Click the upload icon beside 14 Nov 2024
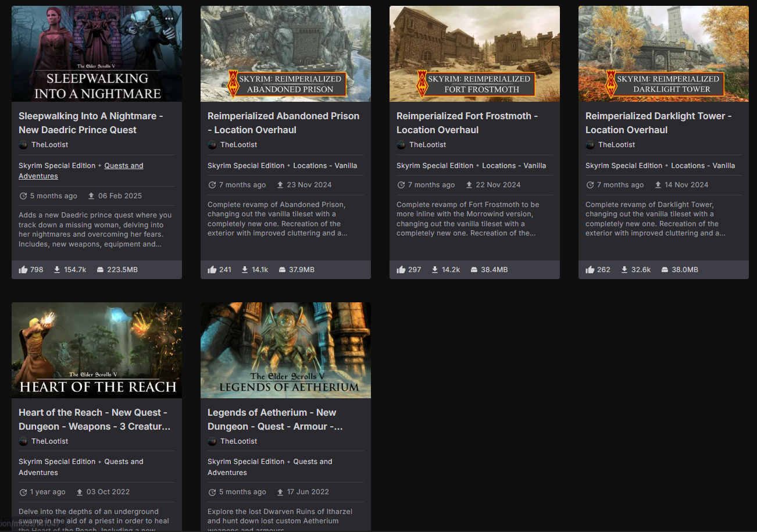This screenshot has height=532, width=757. pos(658,185)
